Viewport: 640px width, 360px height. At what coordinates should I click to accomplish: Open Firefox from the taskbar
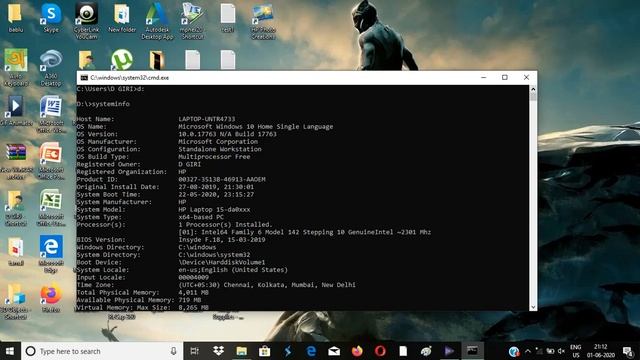coord(357,351)
